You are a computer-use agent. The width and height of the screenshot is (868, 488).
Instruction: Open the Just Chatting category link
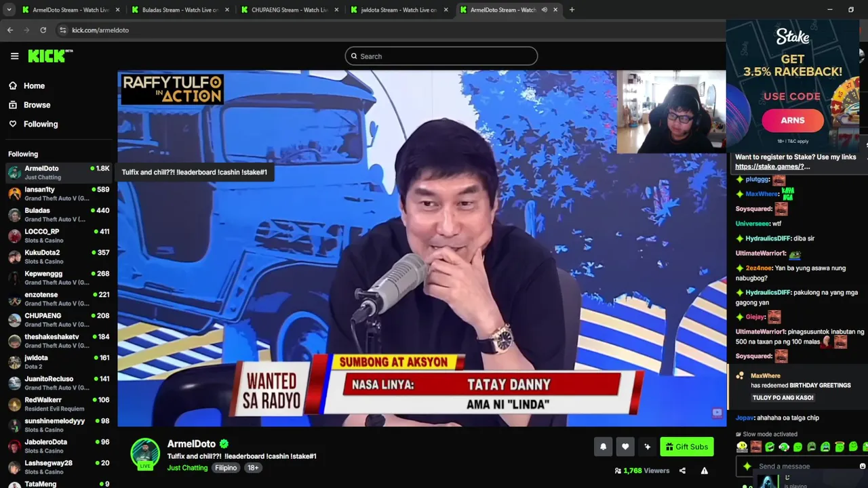pos(187,468)
